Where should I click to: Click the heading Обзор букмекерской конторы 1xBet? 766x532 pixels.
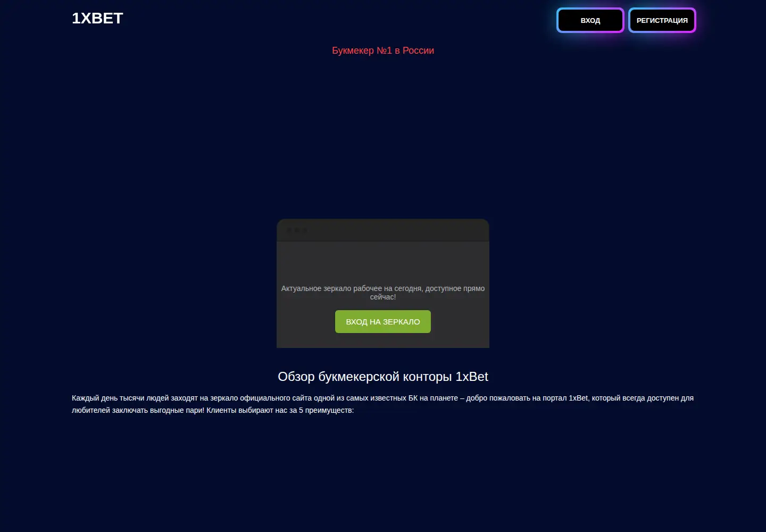pos(383,377)
